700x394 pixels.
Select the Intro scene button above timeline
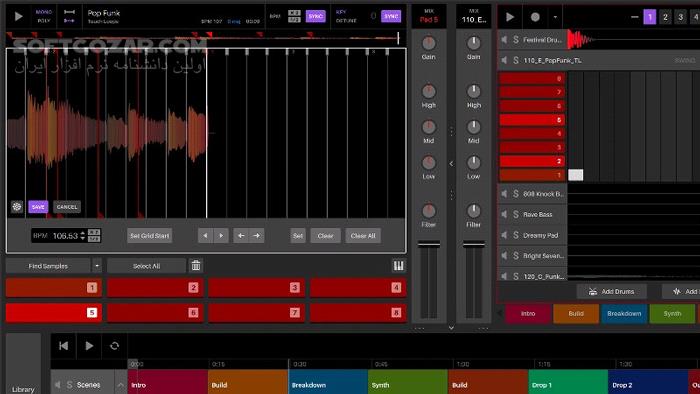coord(528,314)
